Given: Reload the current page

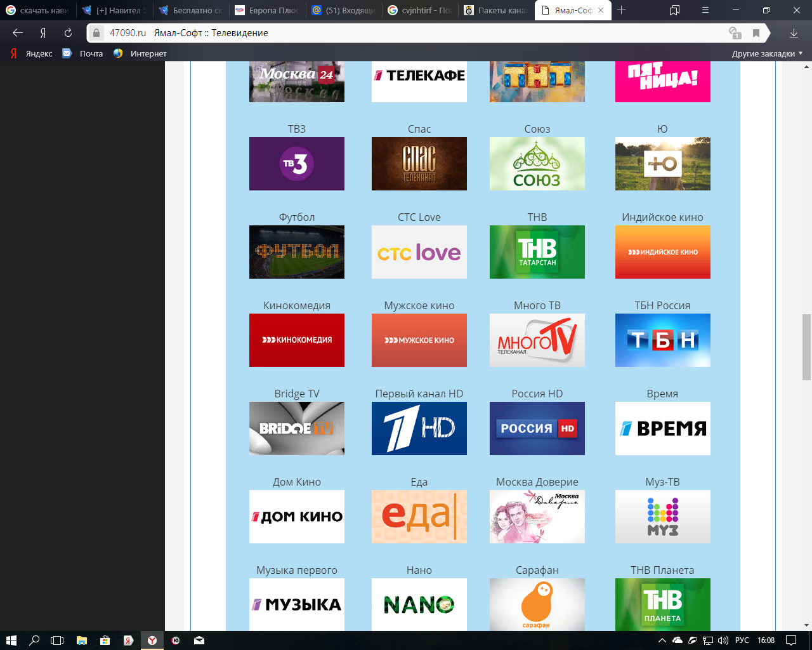Looking at the screenshot, I should (x=68, y=33).
